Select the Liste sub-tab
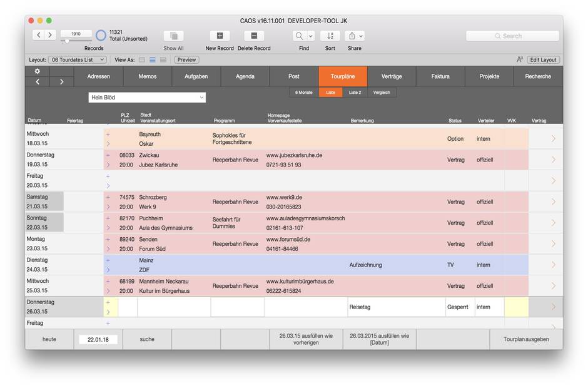This screenshot has height=388, width=588. [x=330, y=93]
